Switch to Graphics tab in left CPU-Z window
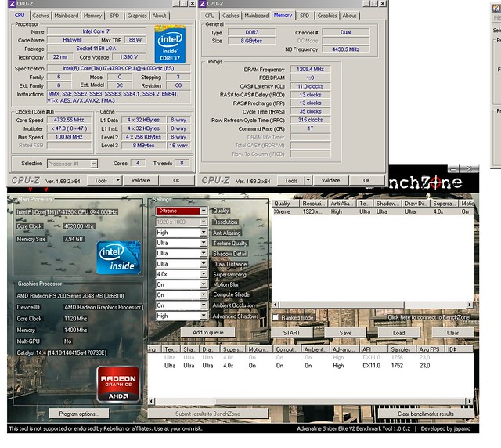The height and width of the screenshot is (448, 501). coord(137,16)
